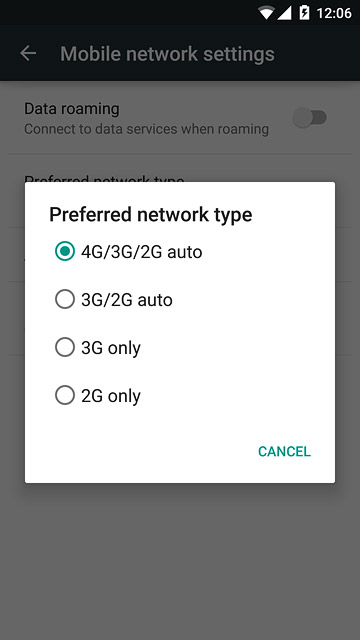Click the Preferred network type dialog heading
Screen dimensions: 360x640
pos(151,215)
